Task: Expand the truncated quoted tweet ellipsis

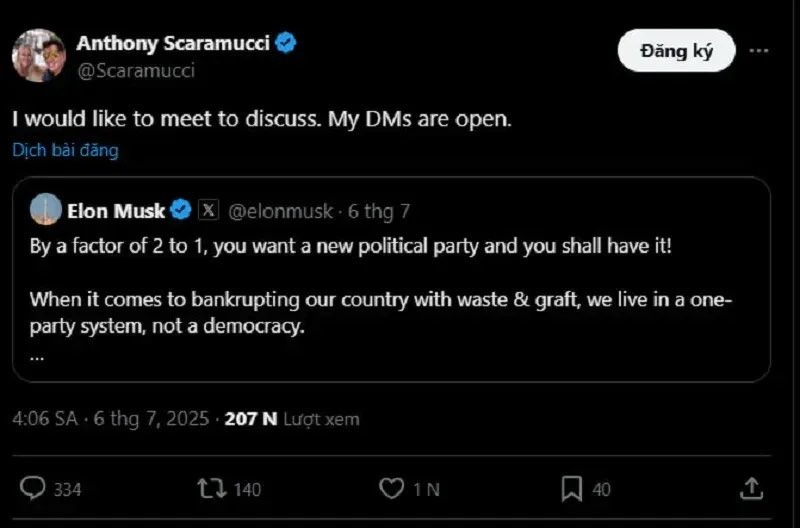Action: pos(37,357)
